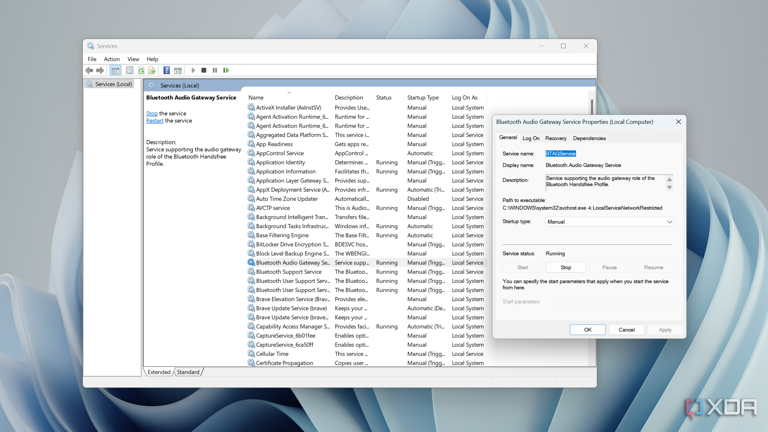Select the Capability Access Manager service row

(x=366, y=326)
